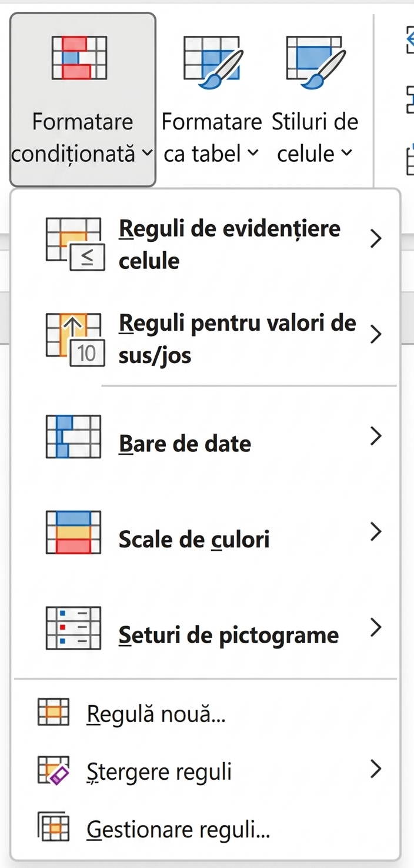Click the Bare de date icon
Image resolution: width=414 pixels, height=868 pixels.
coord(74,437)
